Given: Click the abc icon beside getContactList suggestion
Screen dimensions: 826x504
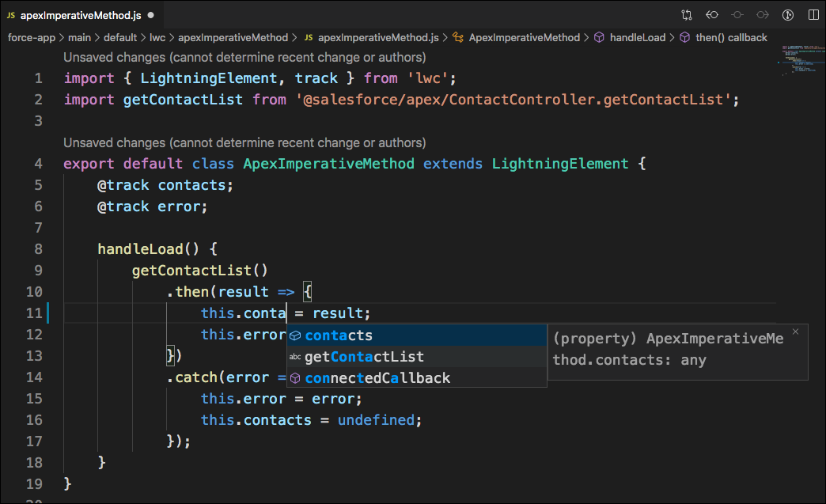Looking at the screenshot, I should (x=295, y=357).
